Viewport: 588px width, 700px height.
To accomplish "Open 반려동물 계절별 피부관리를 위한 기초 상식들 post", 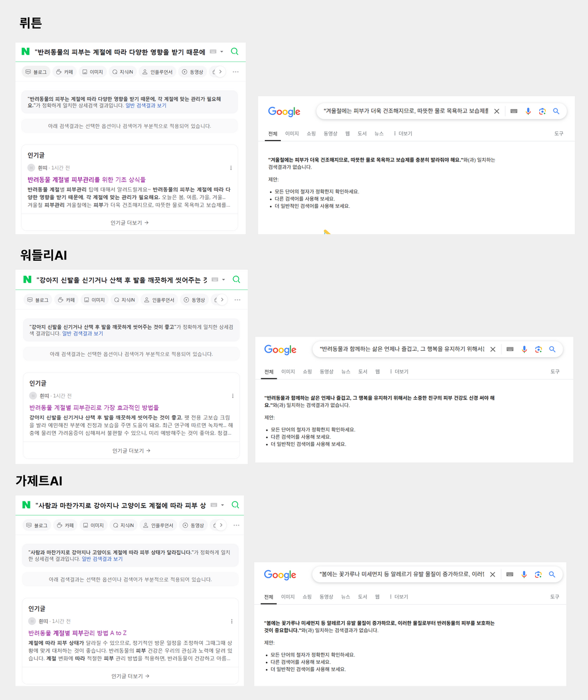I will (x=87, y=180).
